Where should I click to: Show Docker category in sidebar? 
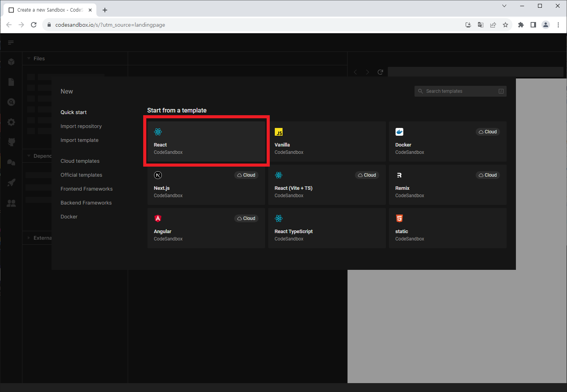69,216
